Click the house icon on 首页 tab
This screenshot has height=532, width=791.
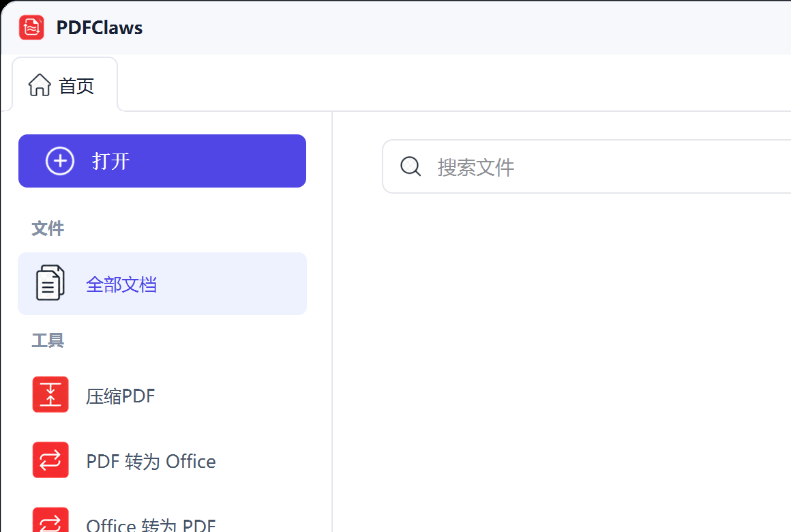[x=40, y=85]
